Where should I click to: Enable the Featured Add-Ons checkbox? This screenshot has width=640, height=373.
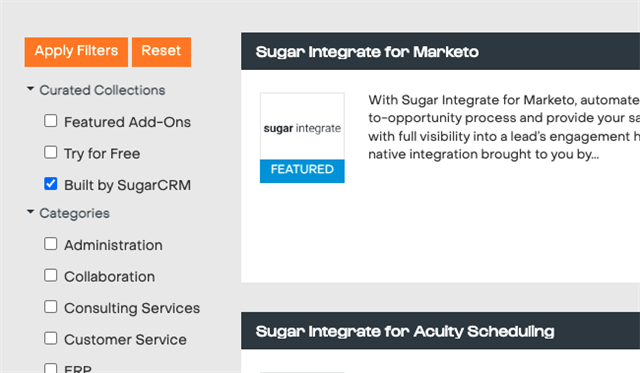51,121
